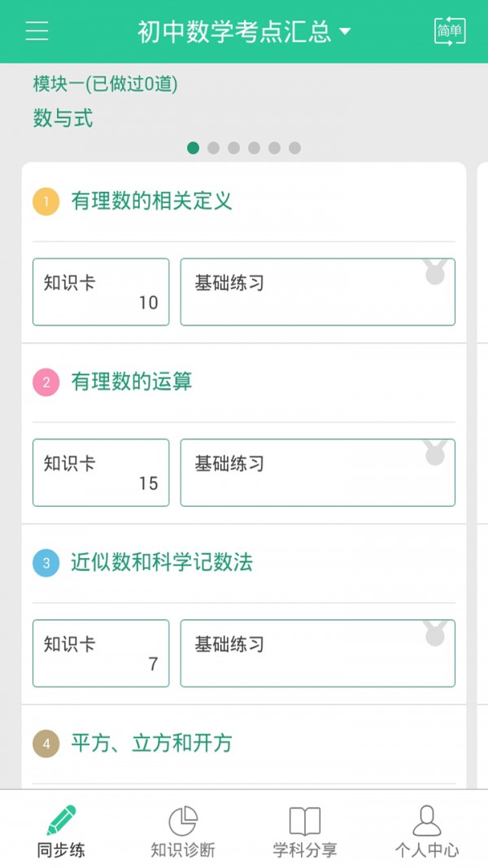Click the fourth dot in the page progress indicator
Screen dimensions: 488x868
253,149
